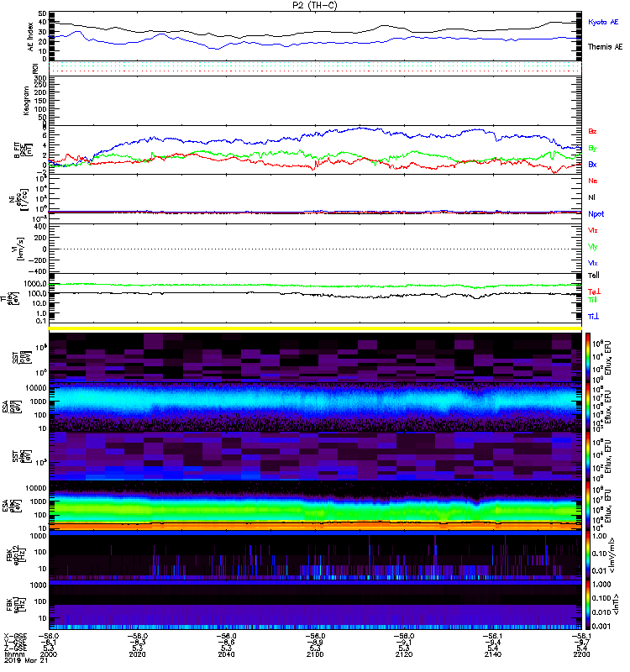The height and width of the screenshot is (672, 630).
Task: Click the 'X-GSE' position row label
Action: [x=15, y=636]
